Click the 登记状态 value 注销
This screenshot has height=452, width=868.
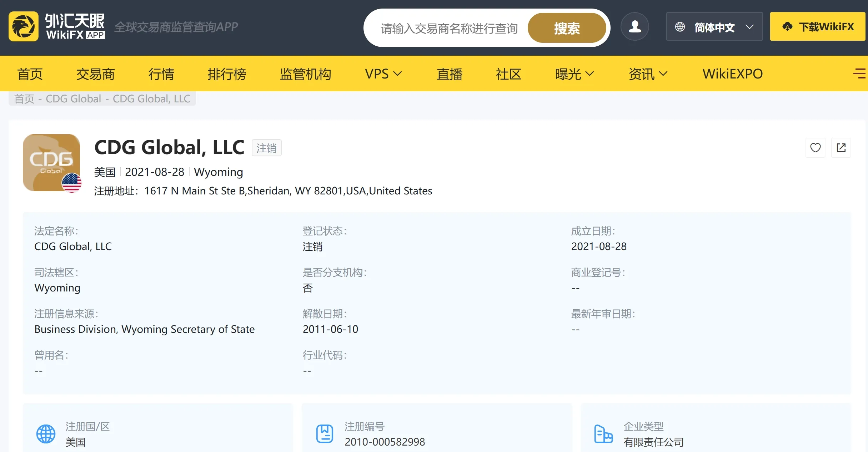[x=313, y=247]
